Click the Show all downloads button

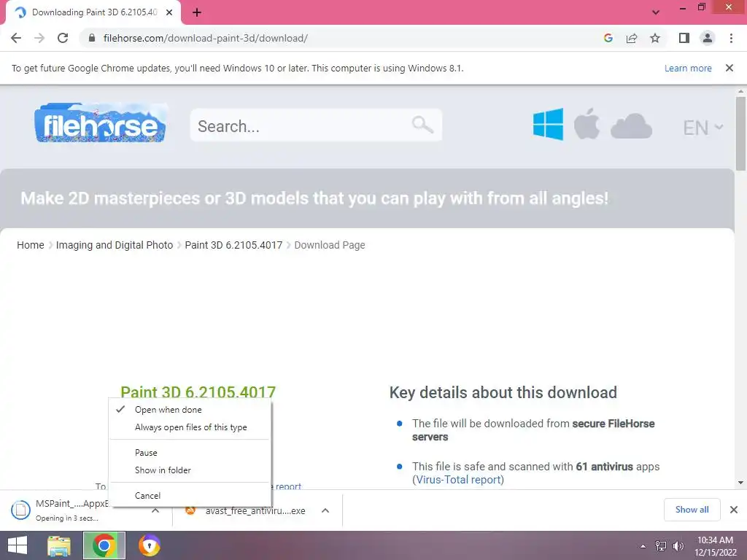(x=692, y=510)
